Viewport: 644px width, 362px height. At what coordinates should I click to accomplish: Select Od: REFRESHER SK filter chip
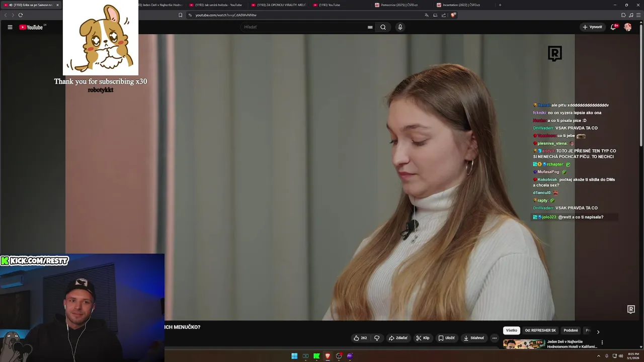(540, 330)
